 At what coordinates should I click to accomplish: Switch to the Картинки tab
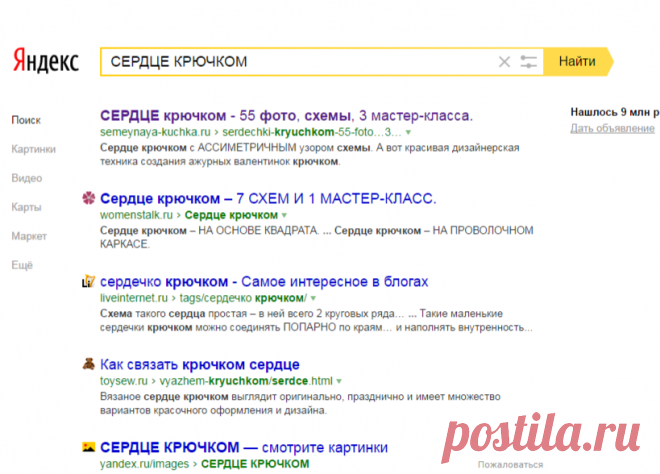(33, 149)
